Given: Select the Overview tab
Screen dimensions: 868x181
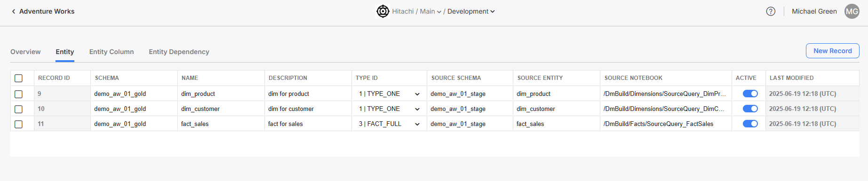Looking at the screenshot, I should click(25, 52).
